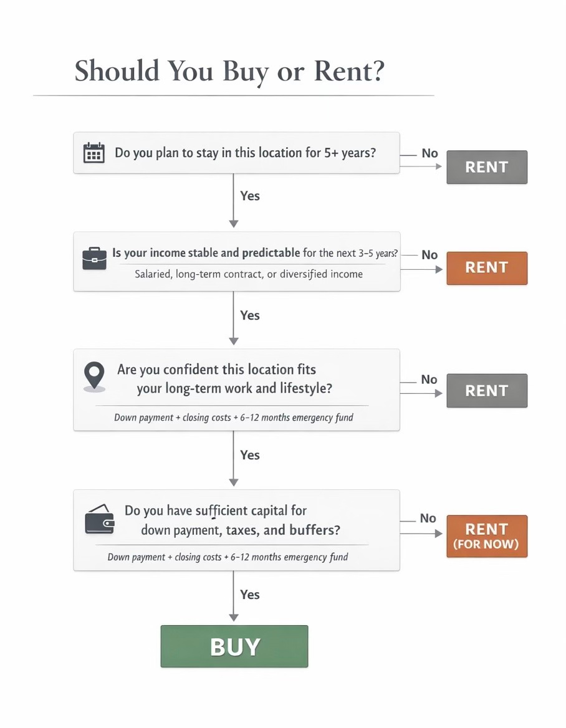This screenshot has width=566, height=728.
Task: Click the orange RENT box beside the income question
Action: (486, 268)
